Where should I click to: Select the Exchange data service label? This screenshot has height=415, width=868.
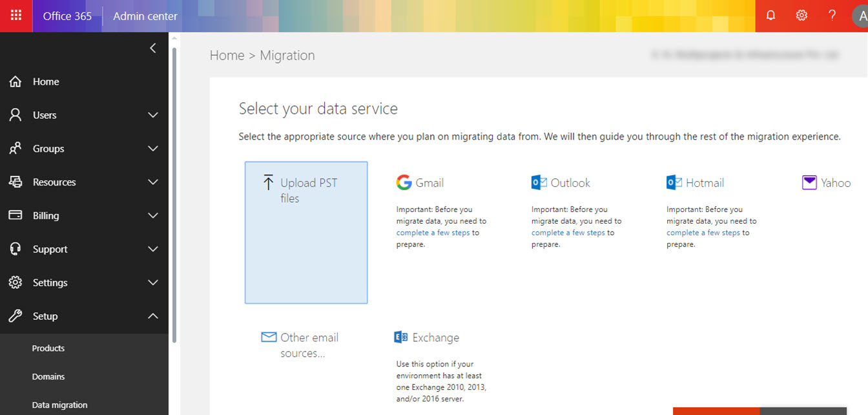point(436,337)
